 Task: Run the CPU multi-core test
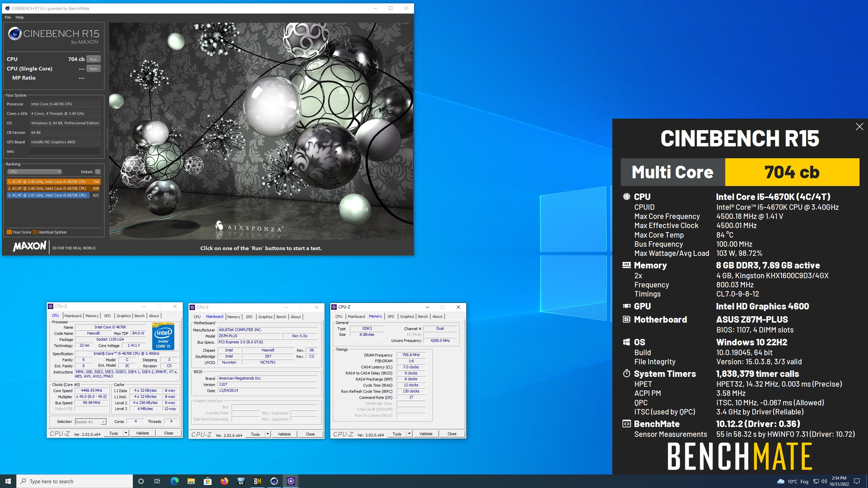tap(94, 59)
